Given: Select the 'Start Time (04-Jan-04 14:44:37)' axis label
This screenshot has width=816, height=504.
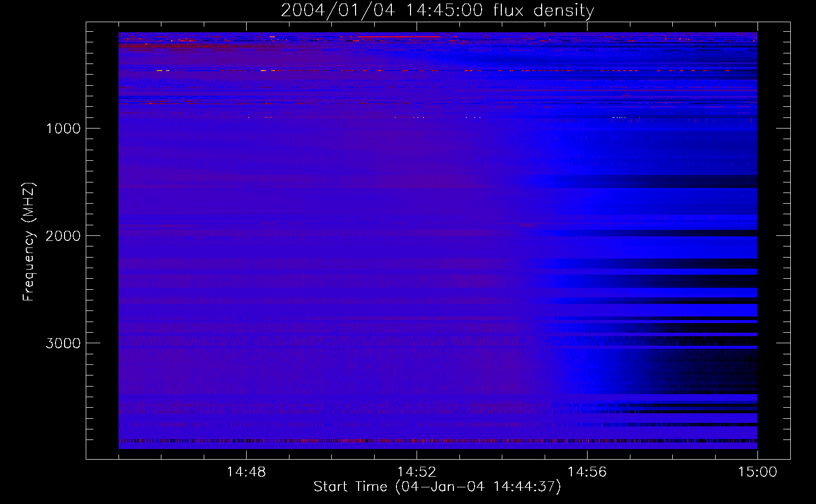Looking at the screenshot, I should [437, 487].
